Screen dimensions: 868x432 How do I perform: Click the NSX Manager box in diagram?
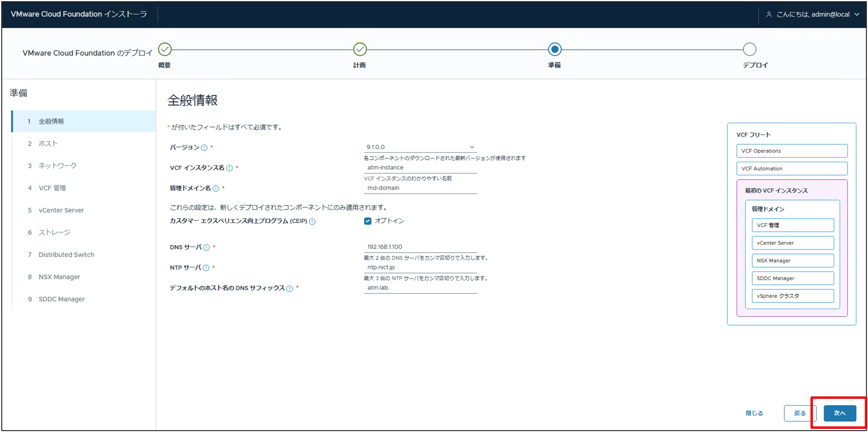tap(793, 261)
